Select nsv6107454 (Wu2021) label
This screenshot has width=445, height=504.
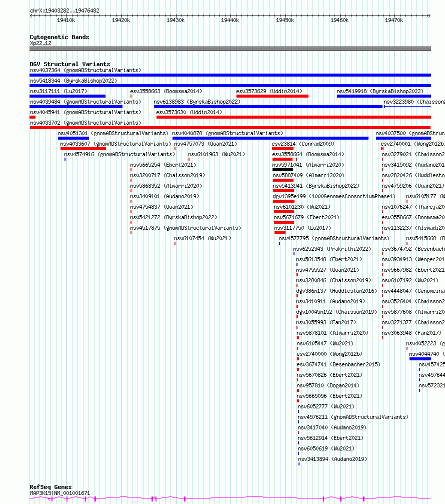point(202,238)
